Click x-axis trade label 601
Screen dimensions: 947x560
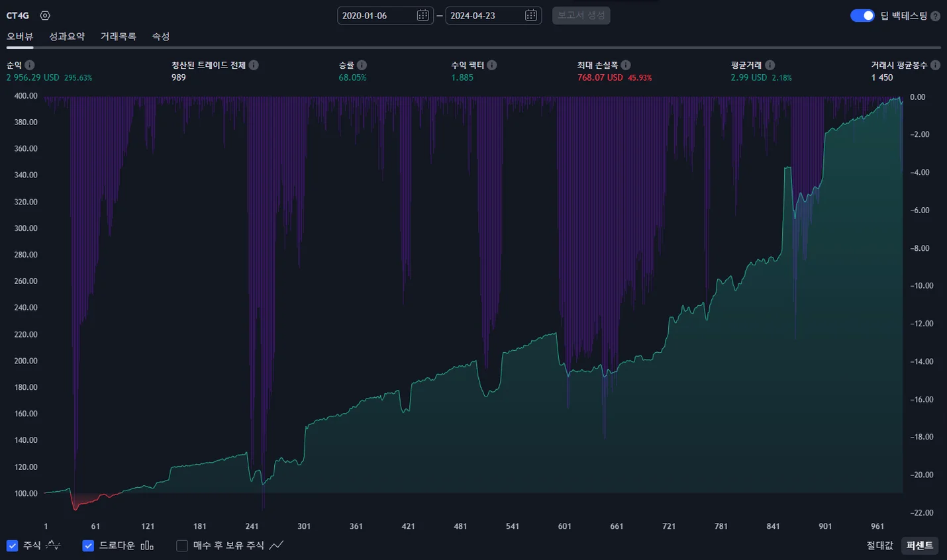click(x=564, y=526)
